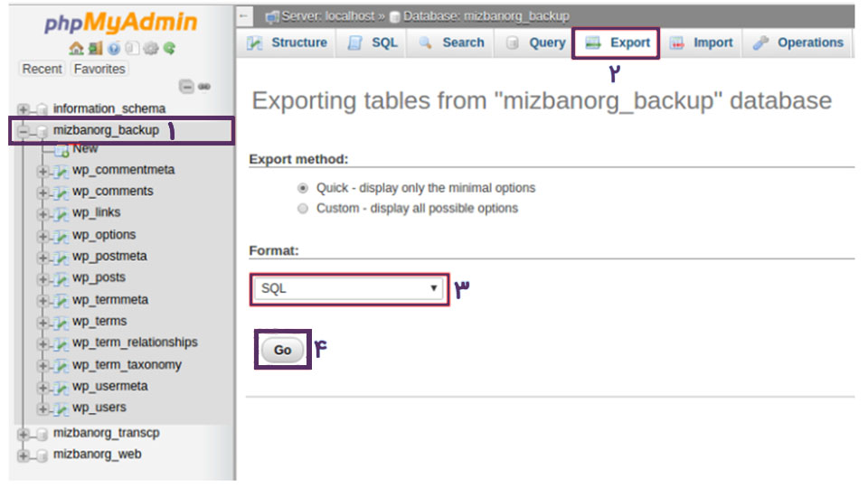
Task: Open the Favorites tables list
Action: click(x=99, y=70)
